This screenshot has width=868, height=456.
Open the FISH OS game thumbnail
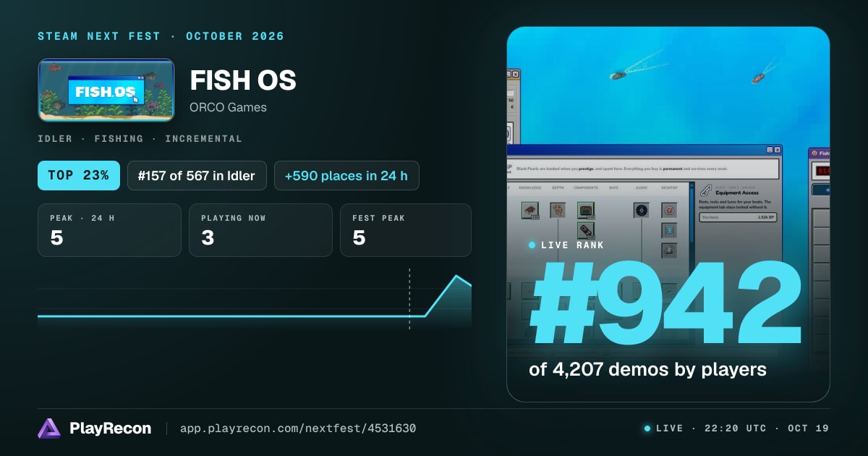[106, 90]
